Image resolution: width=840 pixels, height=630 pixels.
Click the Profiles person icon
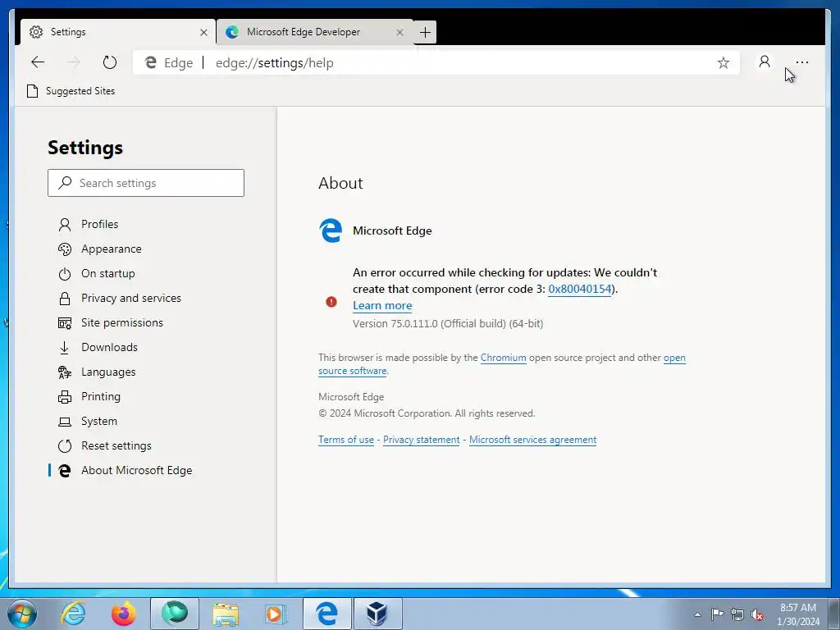[64, 225]
